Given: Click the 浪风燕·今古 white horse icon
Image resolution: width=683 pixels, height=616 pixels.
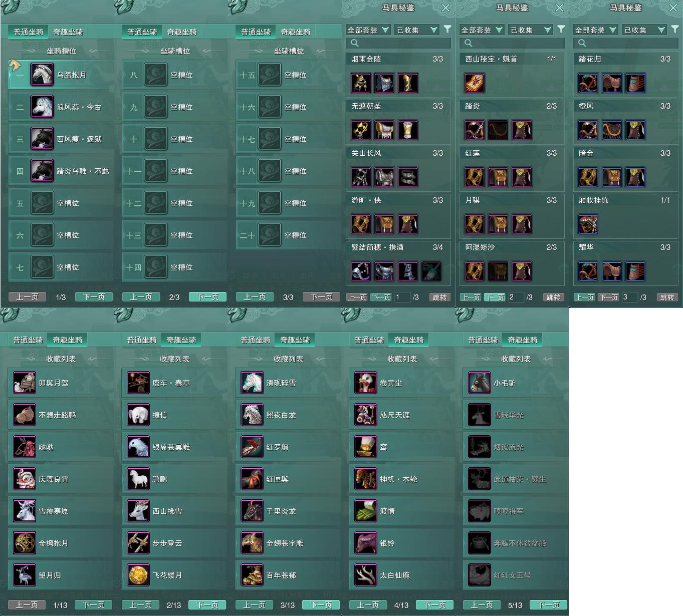Looking at the screenshot, I should tap(42, 107).
